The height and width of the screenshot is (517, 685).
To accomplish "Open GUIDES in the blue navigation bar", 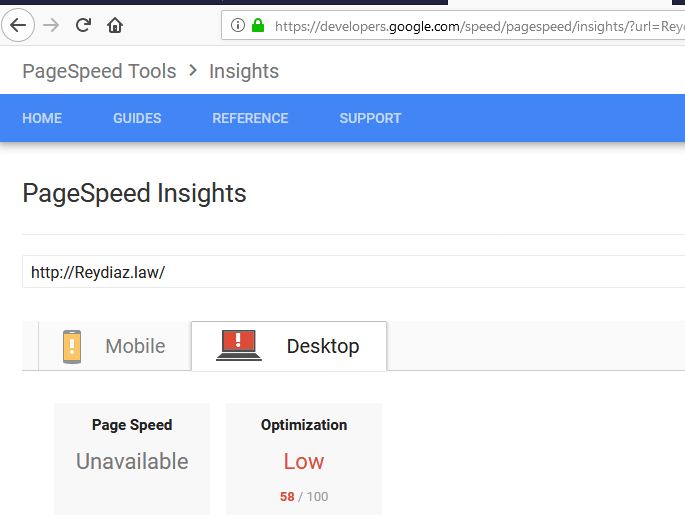I will (x=137, y=118).
